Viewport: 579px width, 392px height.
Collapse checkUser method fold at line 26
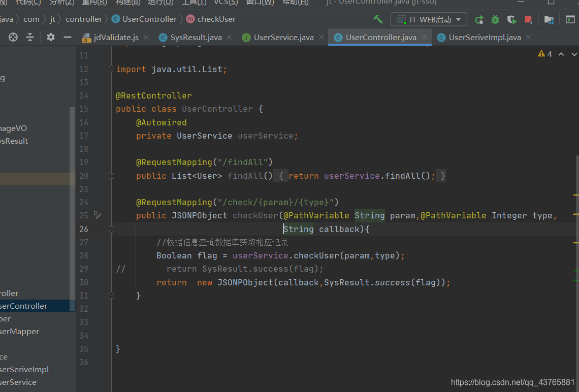[111, 230]
